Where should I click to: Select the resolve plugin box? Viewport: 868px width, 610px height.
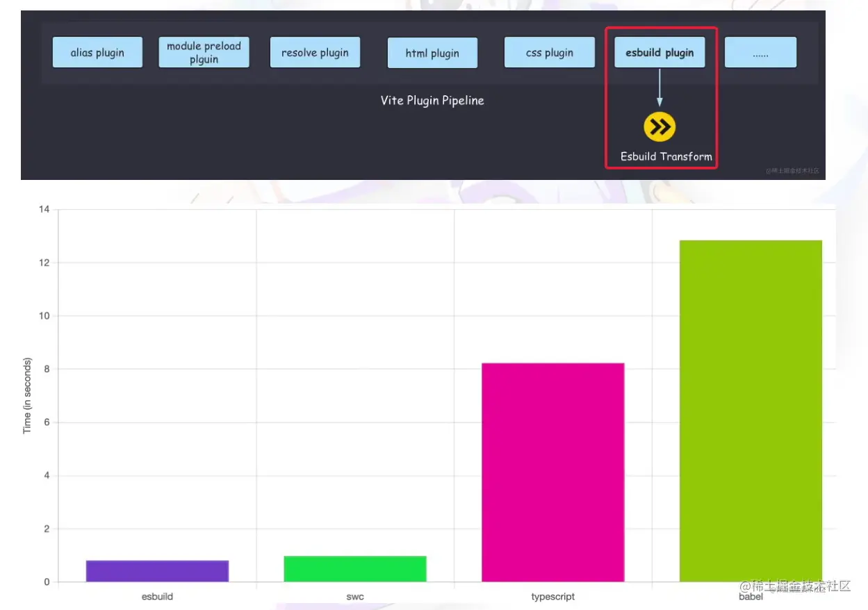tap(315, 52)
